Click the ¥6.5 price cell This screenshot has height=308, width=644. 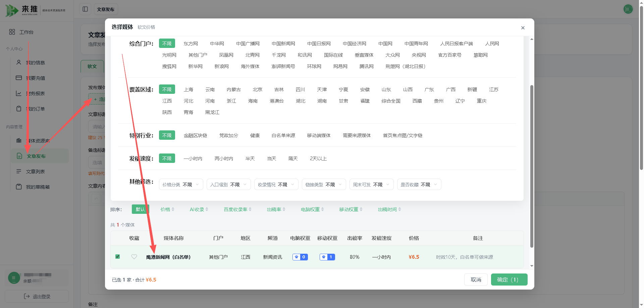click(x=414, y=257)
